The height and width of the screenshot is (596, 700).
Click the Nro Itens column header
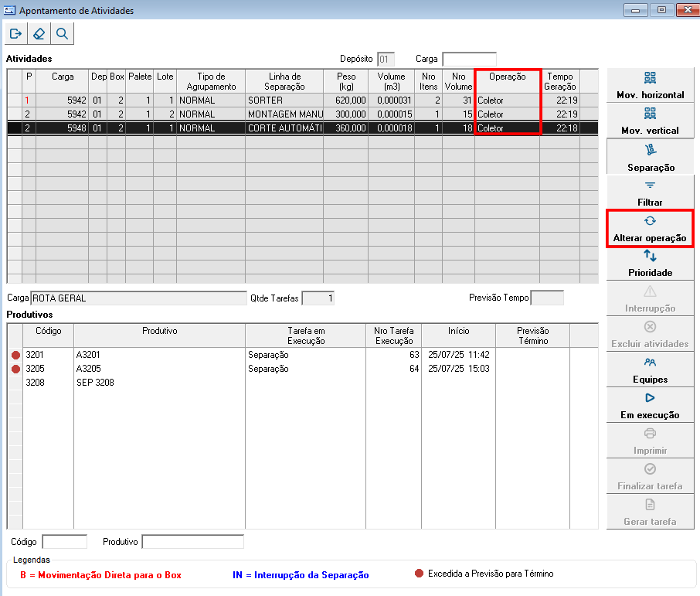(x=429, y=81)
